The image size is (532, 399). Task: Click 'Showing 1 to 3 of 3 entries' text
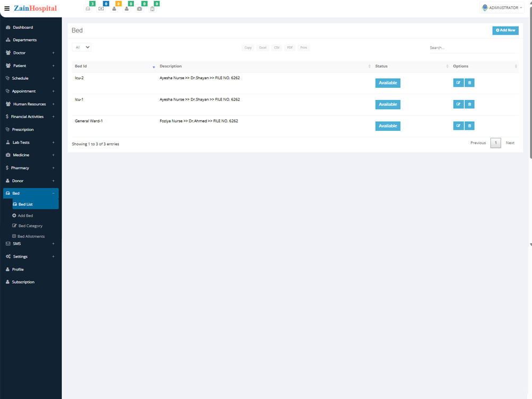pyautogui.click(x=95, y=144)
